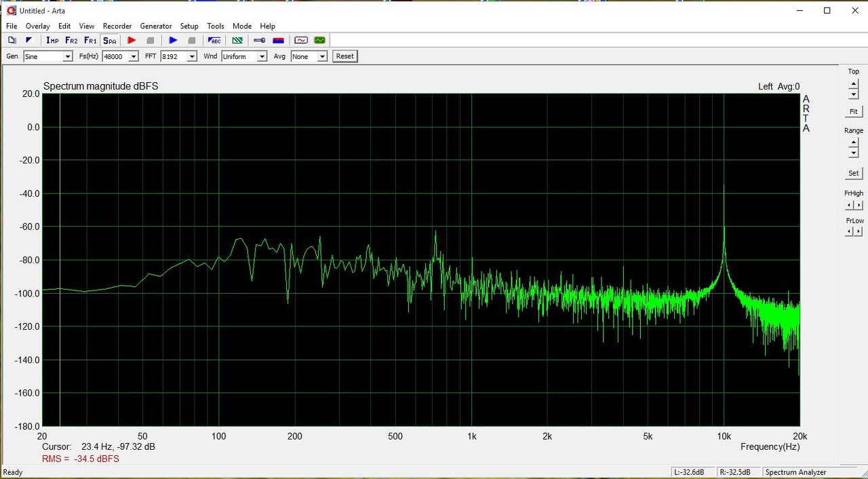
Task: Click the blue probe toolbar icon
Action: point(259,41)
